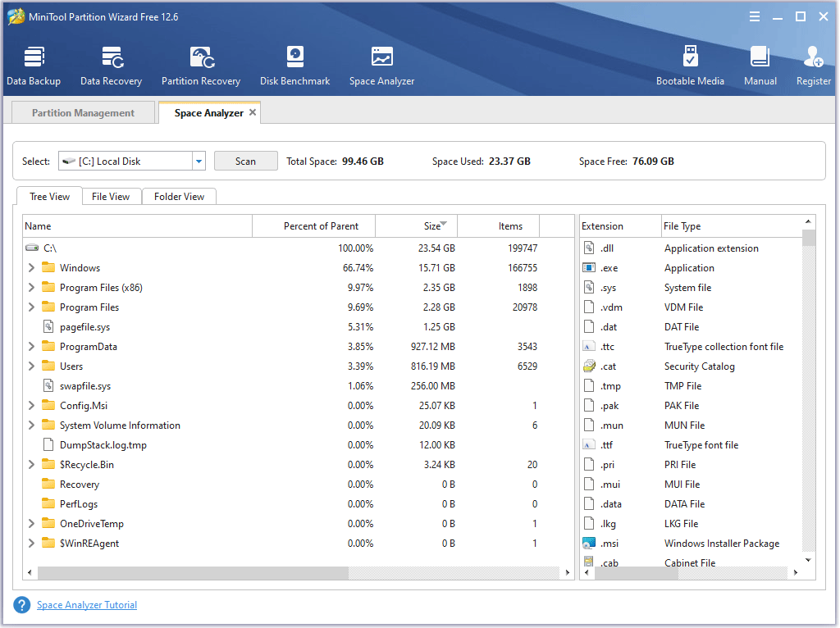The width and height of the screenshot is (840, 628).
Task: Click the extension list vertical scrollbar thumb
Action: coord(808,239)
